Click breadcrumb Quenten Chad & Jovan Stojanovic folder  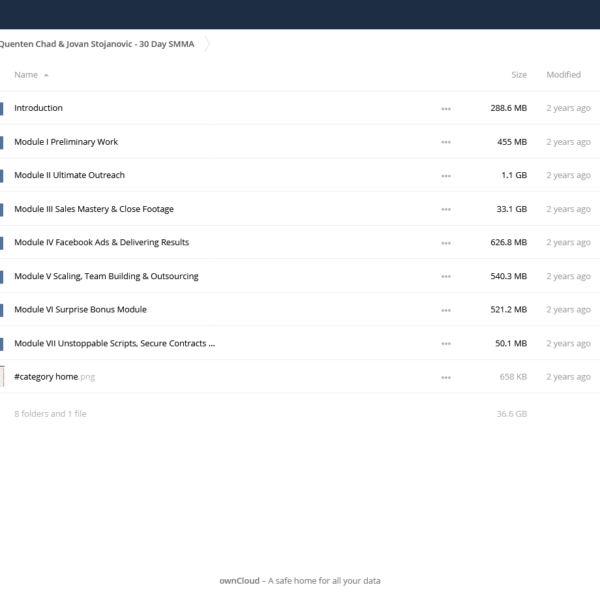click(97, 44)
